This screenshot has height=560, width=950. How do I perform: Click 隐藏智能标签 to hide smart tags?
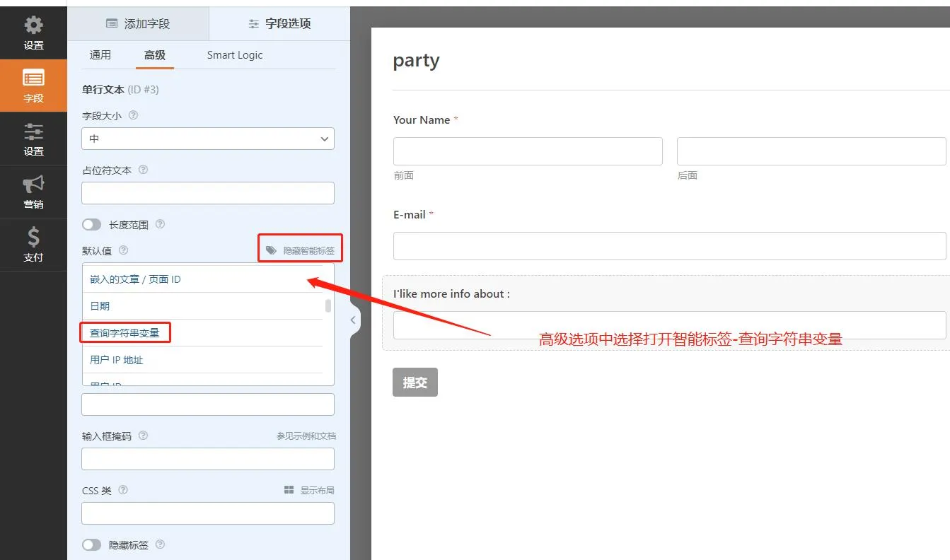pos(301,250)
